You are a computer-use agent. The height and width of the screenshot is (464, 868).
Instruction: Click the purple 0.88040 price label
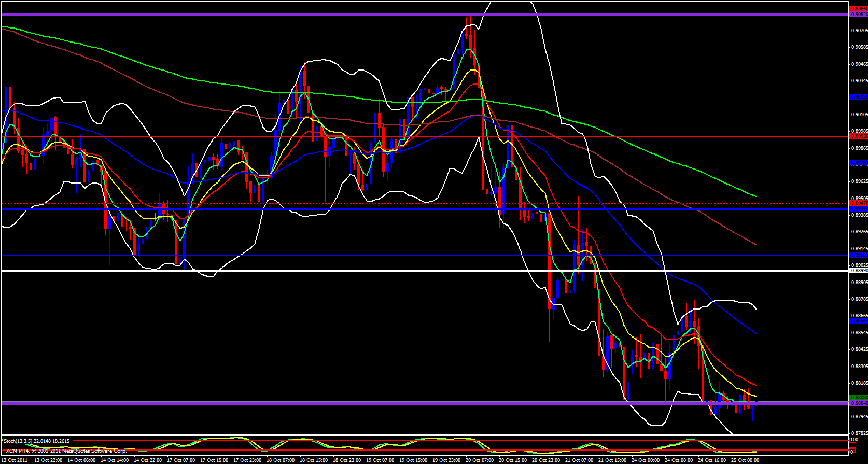pyautogui.click(x=858, y=403)
